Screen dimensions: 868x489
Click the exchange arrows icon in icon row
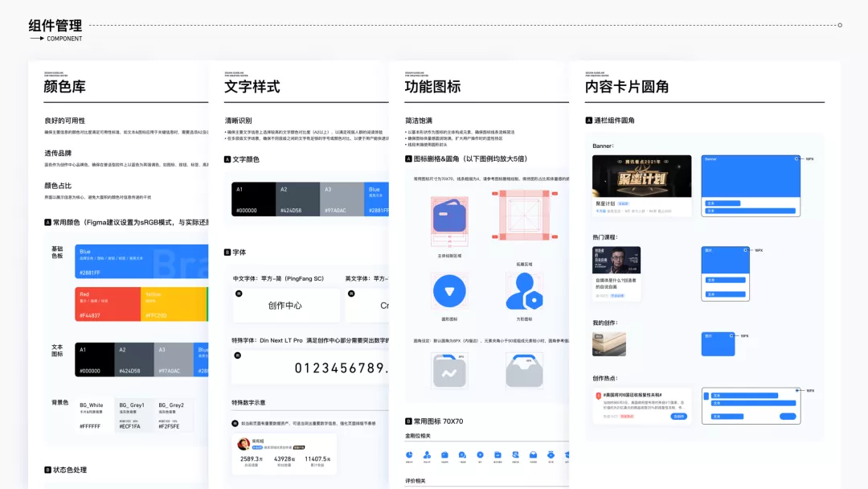tap(515, 455)
